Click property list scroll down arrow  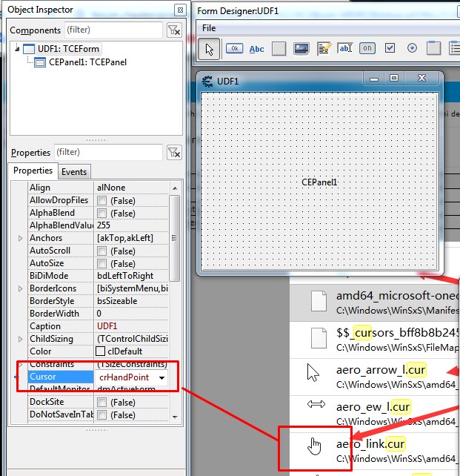[x=175, y=417]
